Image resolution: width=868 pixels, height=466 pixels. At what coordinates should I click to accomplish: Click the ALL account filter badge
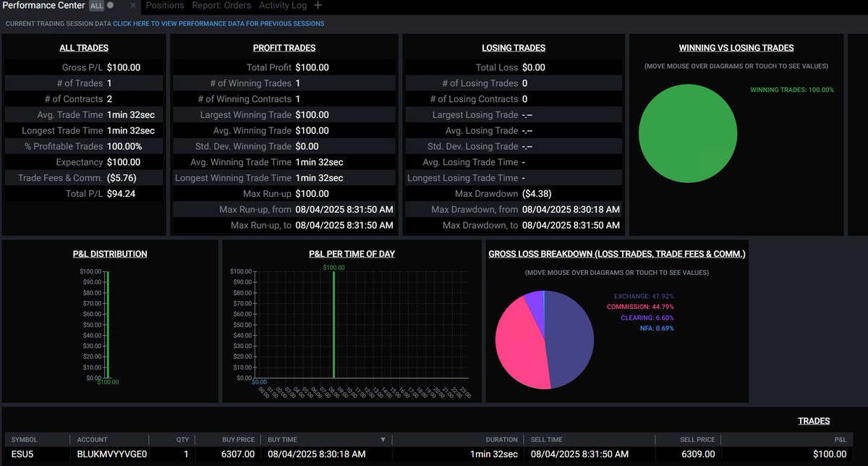96,6
